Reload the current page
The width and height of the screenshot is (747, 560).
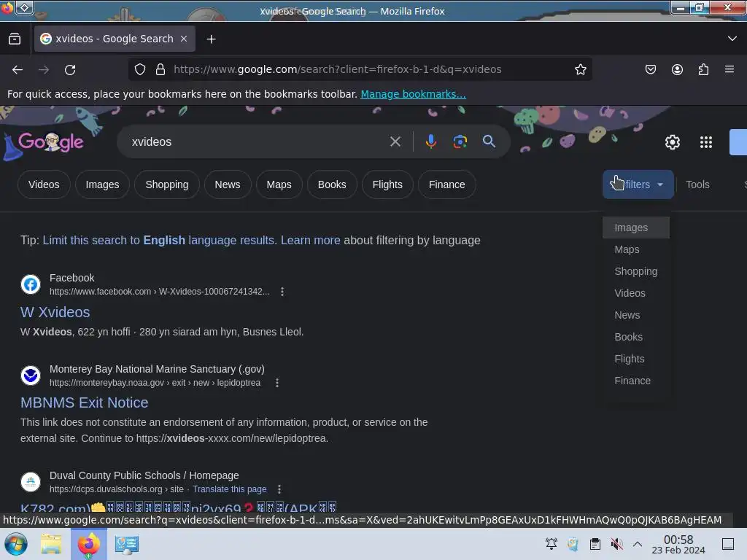coord(70,69)
